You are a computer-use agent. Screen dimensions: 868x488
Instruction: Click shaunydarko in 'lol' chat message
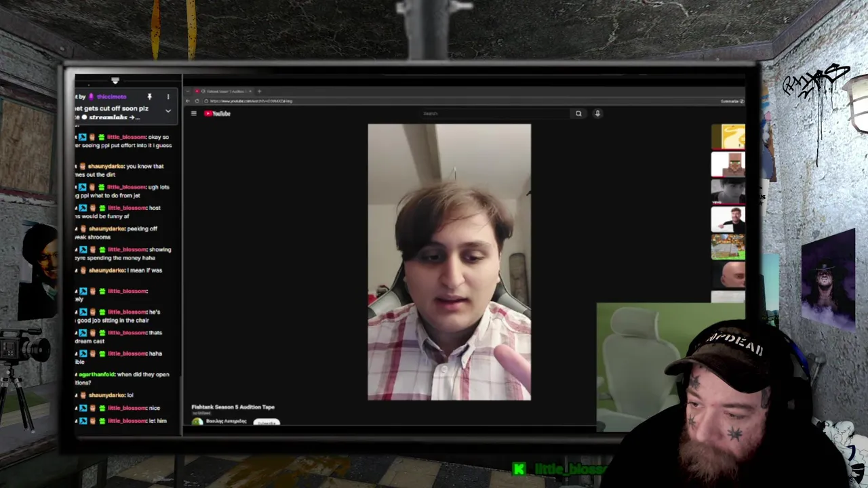pos(106,395)
